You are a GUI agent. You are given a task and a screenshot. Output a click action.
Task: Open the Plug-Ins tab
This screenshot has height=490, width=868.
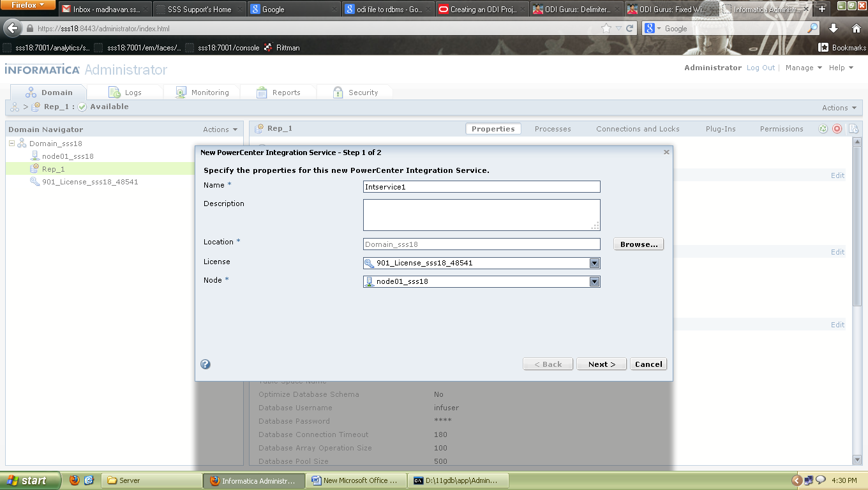pyautogui.click(x=721, y=129)
